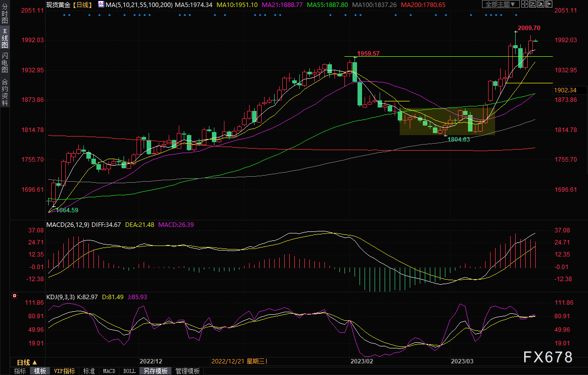Expand the 日线 period selector
588x375 pixels.
pyautogui.click(x=27, y=362)
